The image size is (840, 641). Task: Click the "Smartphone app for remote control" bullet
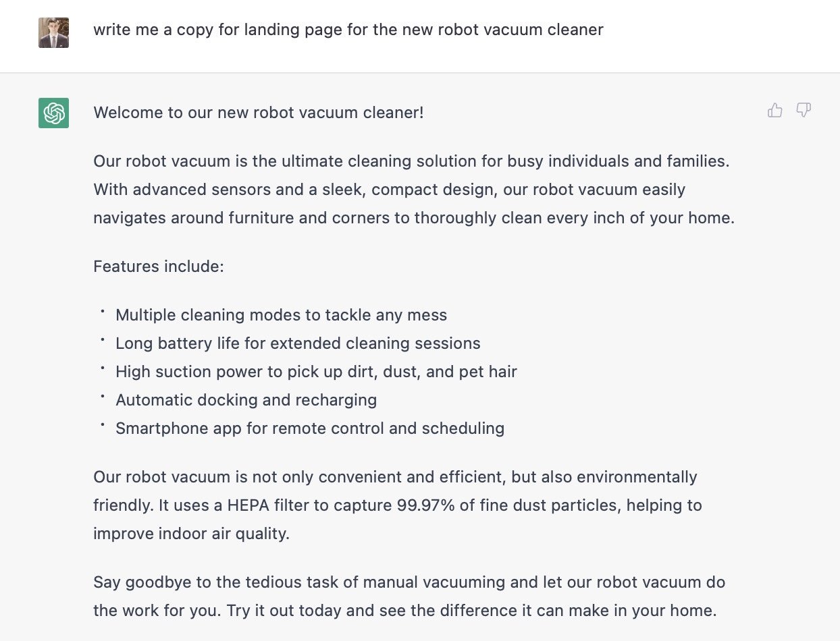(310, 428)
